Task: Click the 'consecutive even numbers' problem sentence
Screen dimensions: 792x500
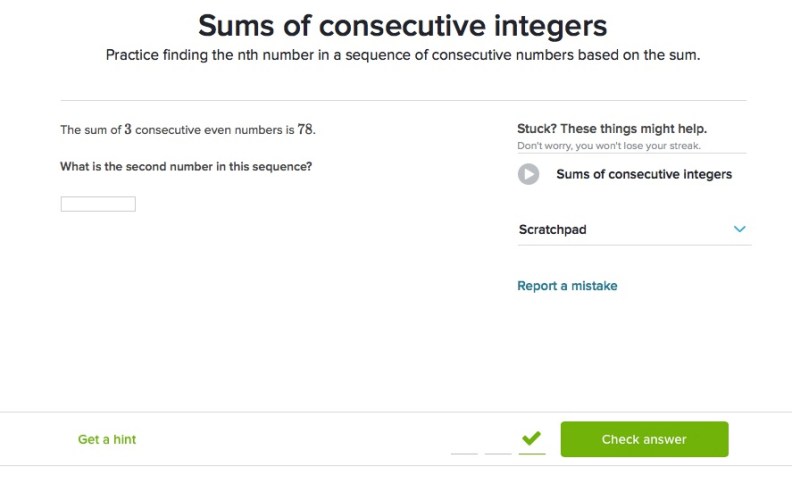Action: click(190, 130)
